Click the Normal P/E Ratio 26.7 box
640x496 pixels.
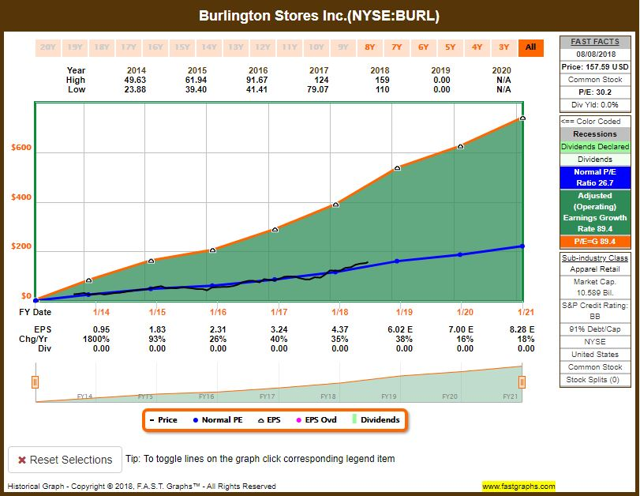coord(595,178)
